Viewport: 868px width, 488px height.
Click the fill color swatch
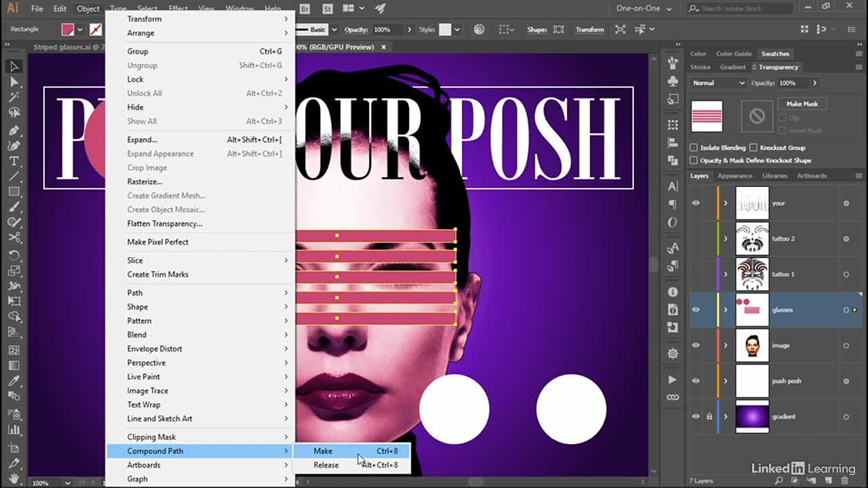[68, 29]
